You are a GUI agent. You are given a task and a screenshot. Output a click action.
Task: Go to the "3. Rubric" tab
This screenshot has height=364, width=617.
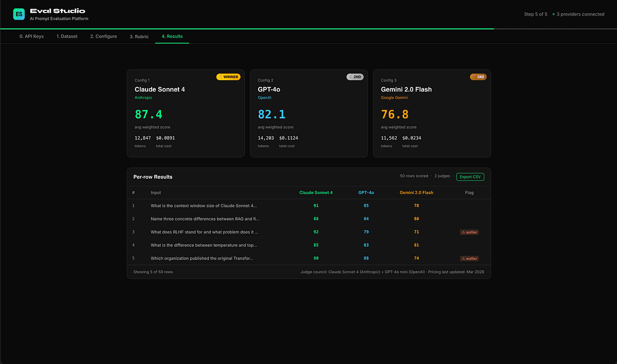click(x=139, y=36)
